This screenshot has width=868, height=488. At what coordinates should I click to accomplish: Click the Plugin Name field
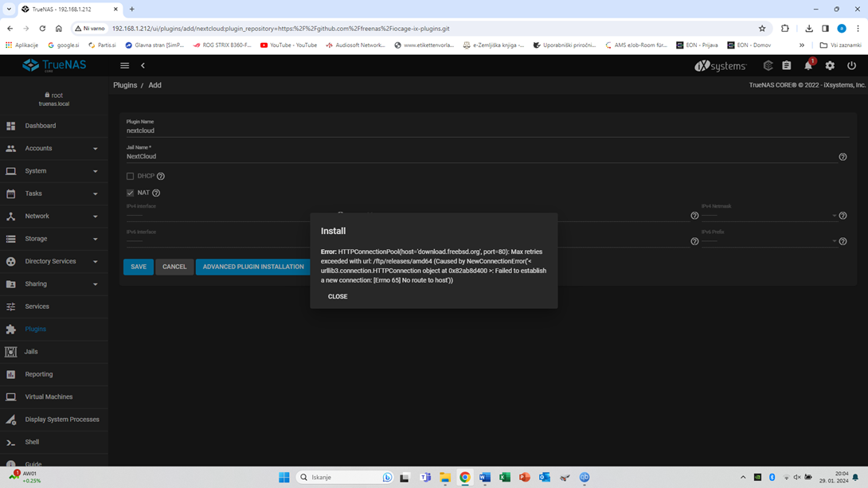487,131
